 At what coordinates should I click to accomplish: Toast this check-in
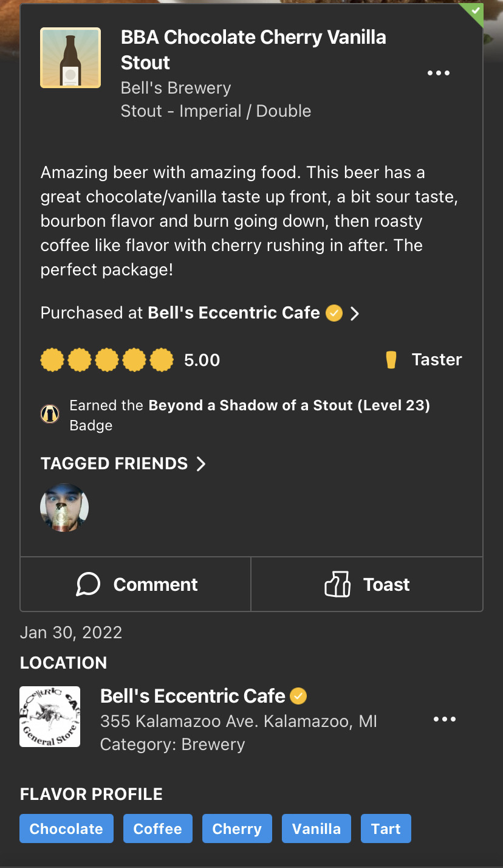[x=367, y=585]
